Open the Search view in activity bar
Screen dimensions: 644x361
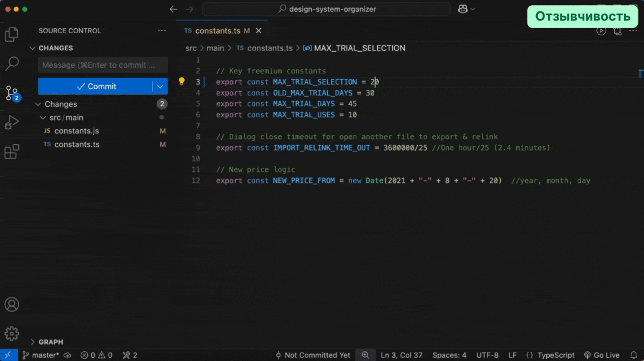click(12, 64)
